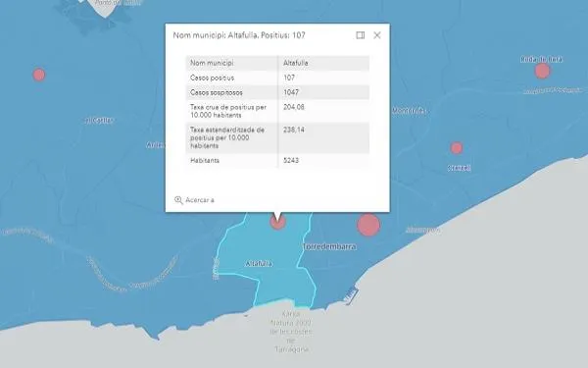The width and height of the screenshot is (588, 368).
Task: Click the Creixell map label
Action: tap(460, 168)
